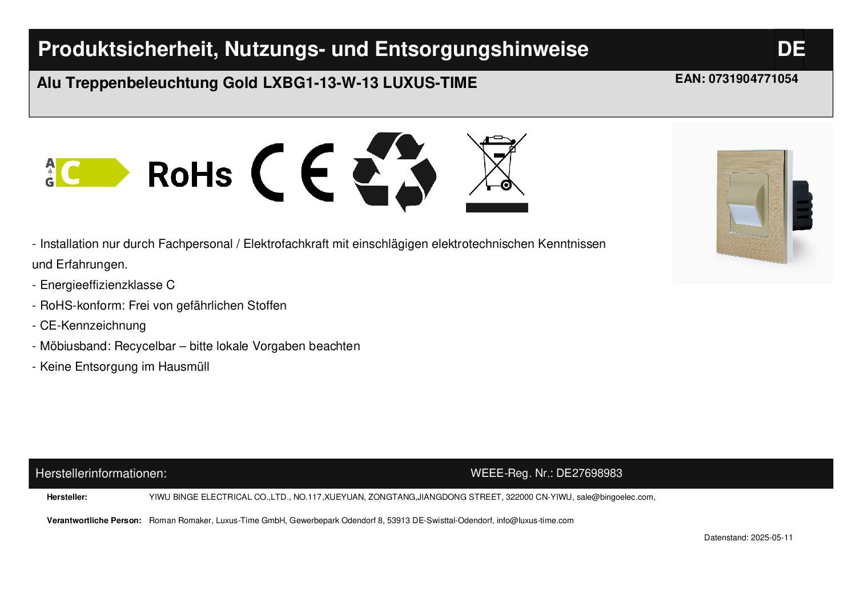The width and height of the screenshot is (868, 614).
Task: Click the RoHs compliance logo
Action: pos(190,174)
